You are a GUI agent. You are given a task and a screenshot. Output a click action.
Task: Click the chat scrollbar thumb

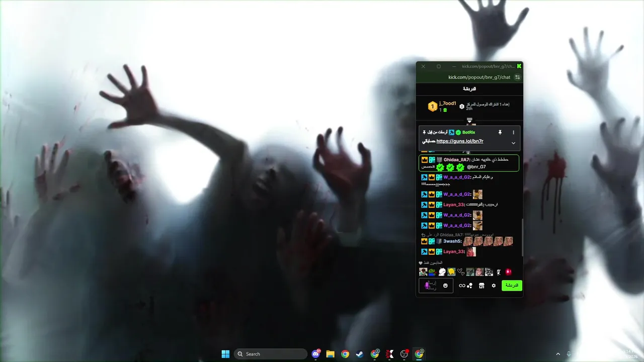pos(522,237)
